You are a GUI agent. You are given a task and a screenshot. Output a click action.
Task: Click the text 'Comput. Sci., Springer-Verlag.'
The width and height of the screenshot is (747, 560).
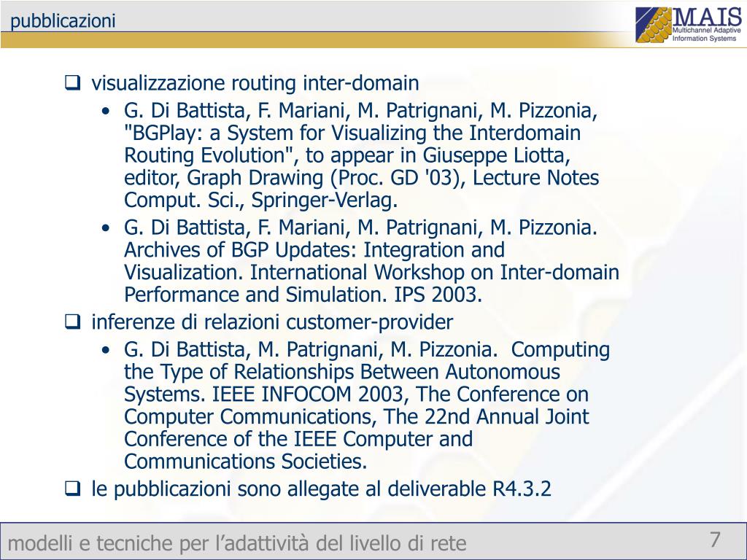(x=260, y=200)
